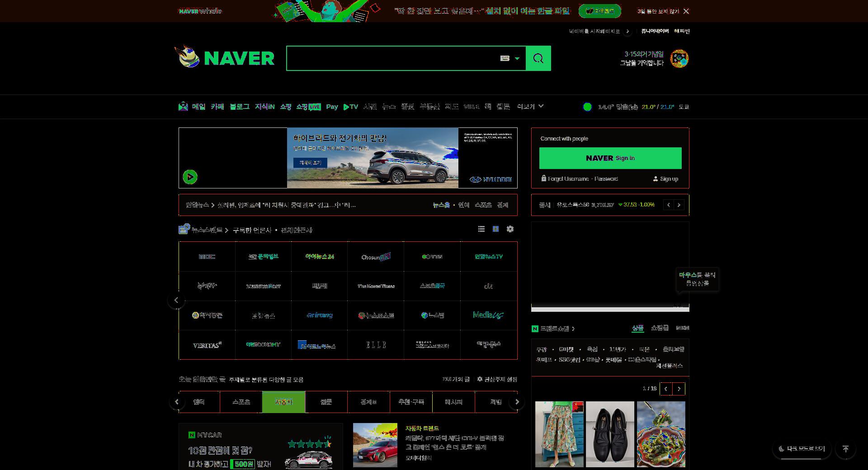The width and height of the screenshot is (868, 470).
Task: Click the VERITAS press logo
Action: (x=207, y=345)
